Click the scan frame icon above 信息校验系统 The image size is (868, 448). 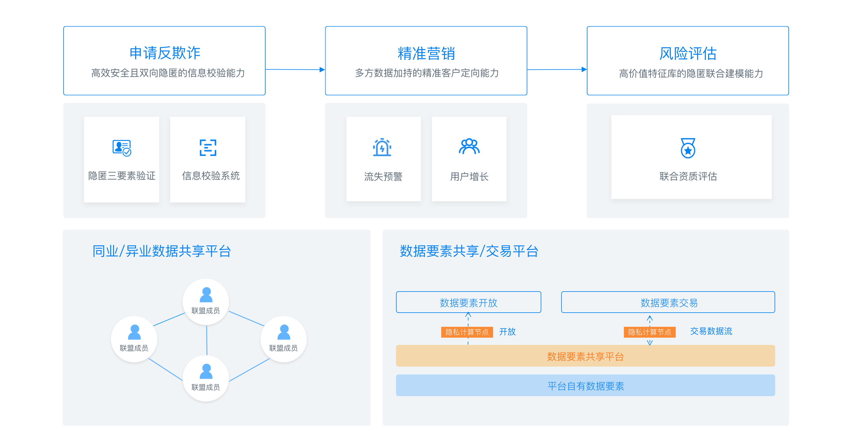coord(208,148)
